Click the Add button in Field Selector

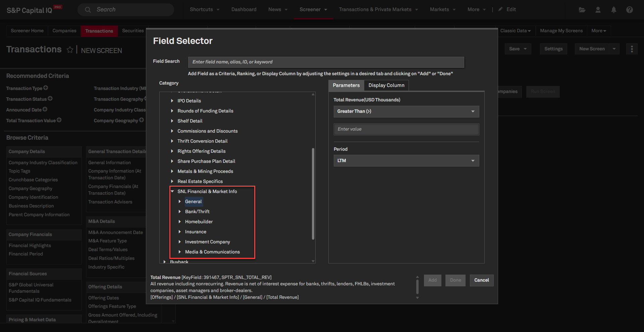tap(433, 280)
